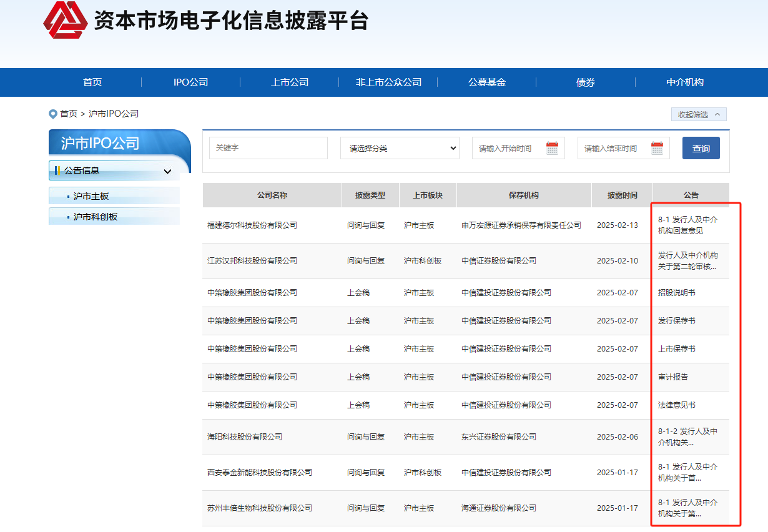Viewport: 768px width, 532px height.
Task: Open the 招股说明书 announcement link
Action: (677, 293)
